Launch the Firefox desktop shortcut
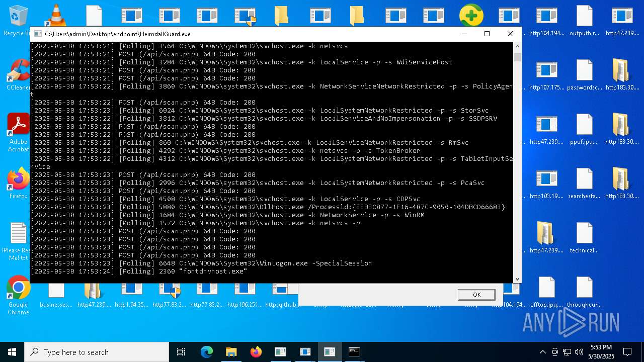 [x=18, y=184]
